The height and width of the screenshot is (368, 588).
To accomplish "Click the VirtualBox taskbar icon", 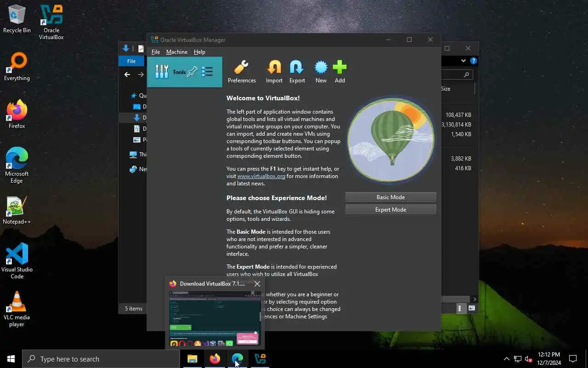I will [260, 359].
